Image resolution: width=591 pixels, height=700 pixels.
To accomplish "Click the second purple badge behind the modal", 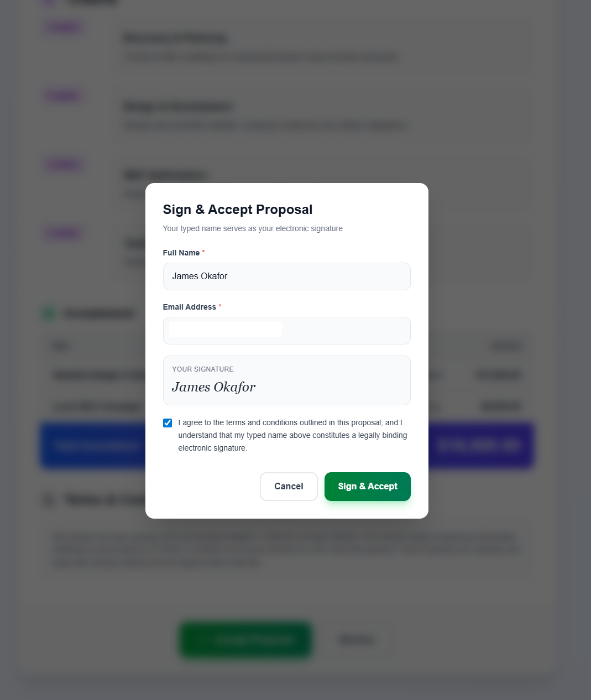I will (x=62, y=95).
